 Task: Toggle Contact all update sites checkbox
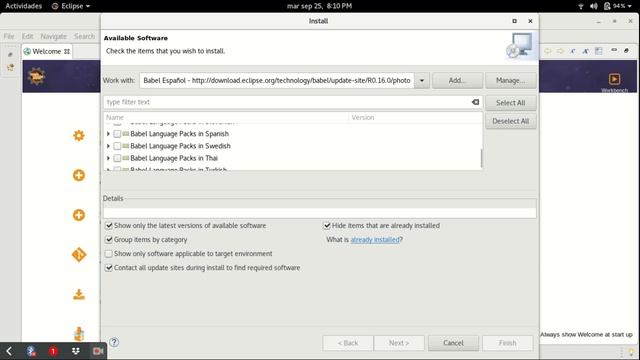tap(109, 268)
